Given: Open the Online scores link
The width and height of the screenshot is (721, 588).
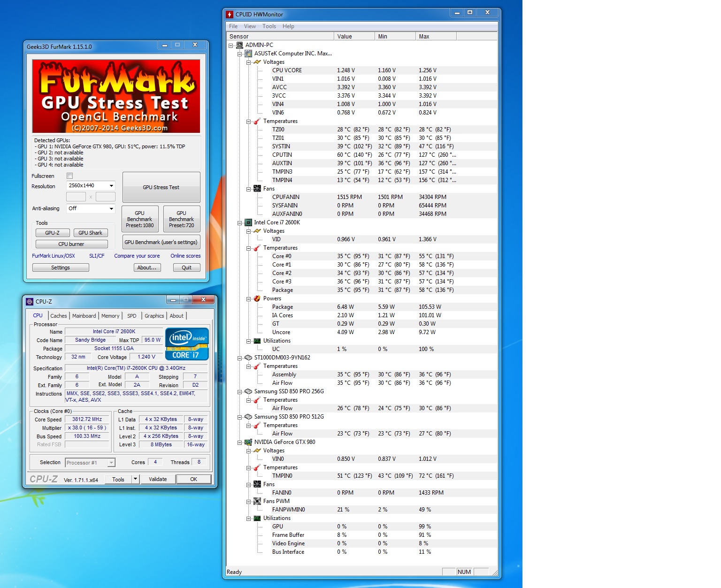Looking at the screenshot, I should [x=185, y=256].
